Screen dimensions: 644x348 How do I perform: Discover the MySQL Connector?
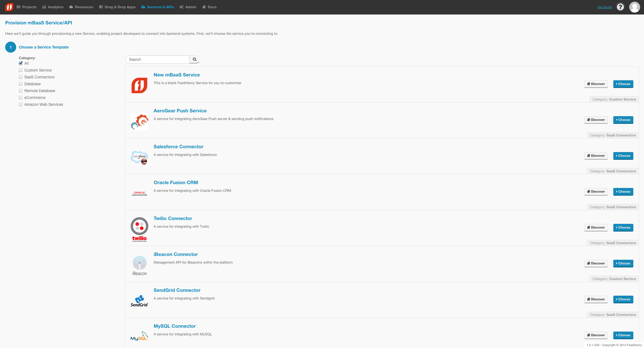[596, 335]
